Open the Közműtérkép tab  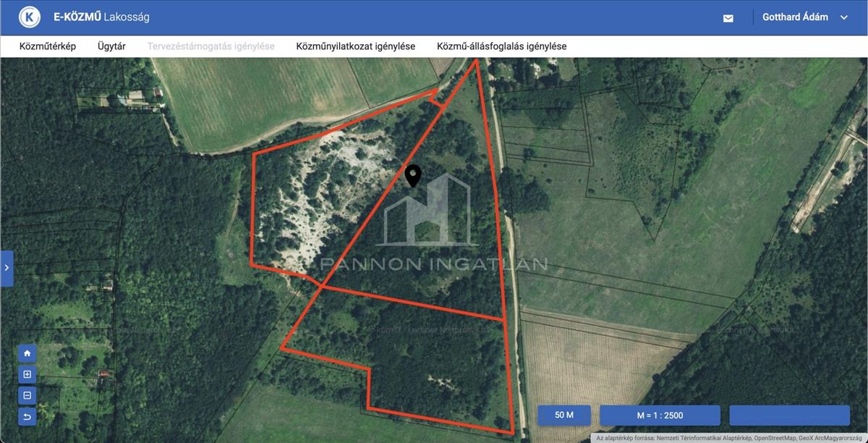[x=48, y=46]
